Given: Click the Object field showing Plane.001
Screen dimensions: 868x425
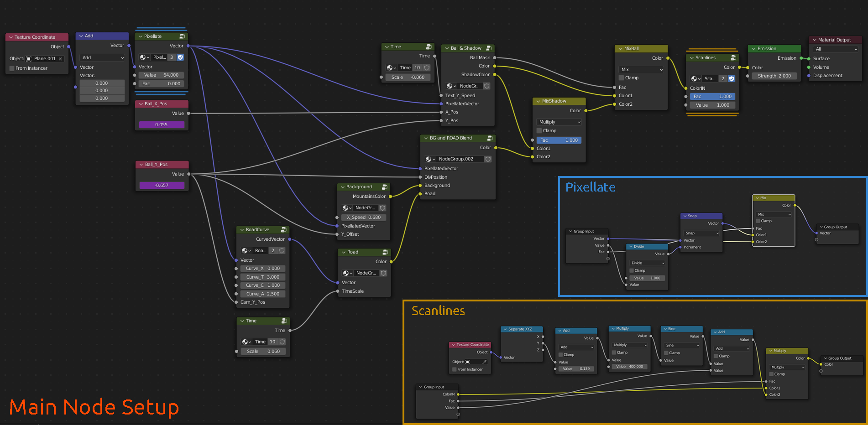Looking at the screenshot, I should [43, 58].
